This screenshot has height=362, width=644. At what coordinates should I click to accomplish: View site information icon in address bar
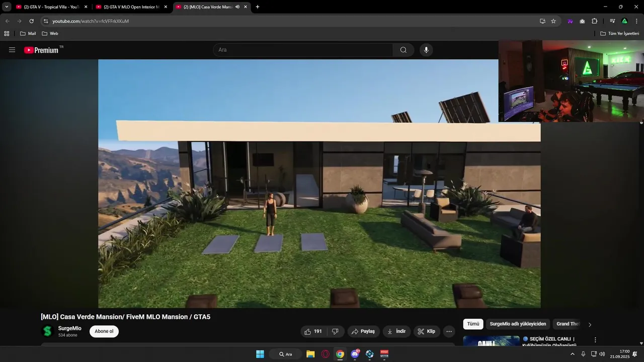[x=46, y=21]
